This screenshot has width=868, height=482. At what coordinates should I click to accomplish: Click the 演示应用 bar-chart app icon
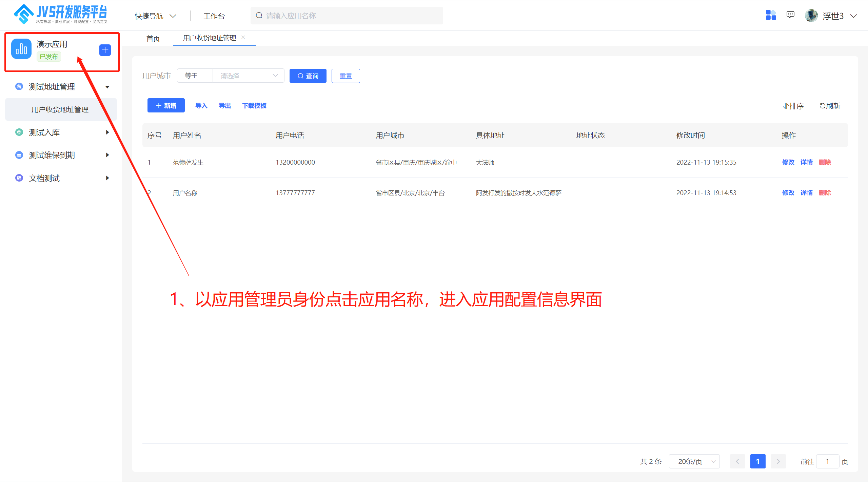coord(21,49)
